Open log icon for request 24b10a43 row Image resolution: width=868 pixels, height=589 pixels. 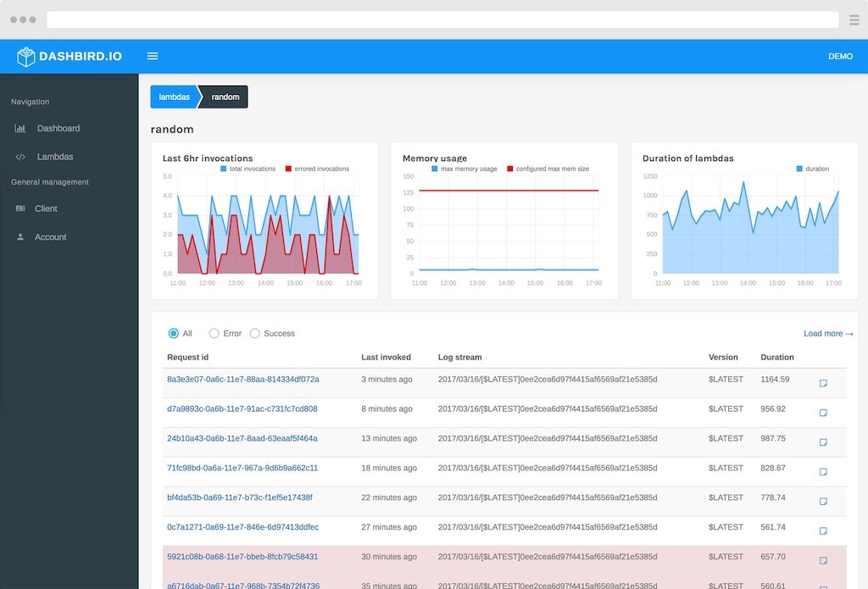[823, 442]
